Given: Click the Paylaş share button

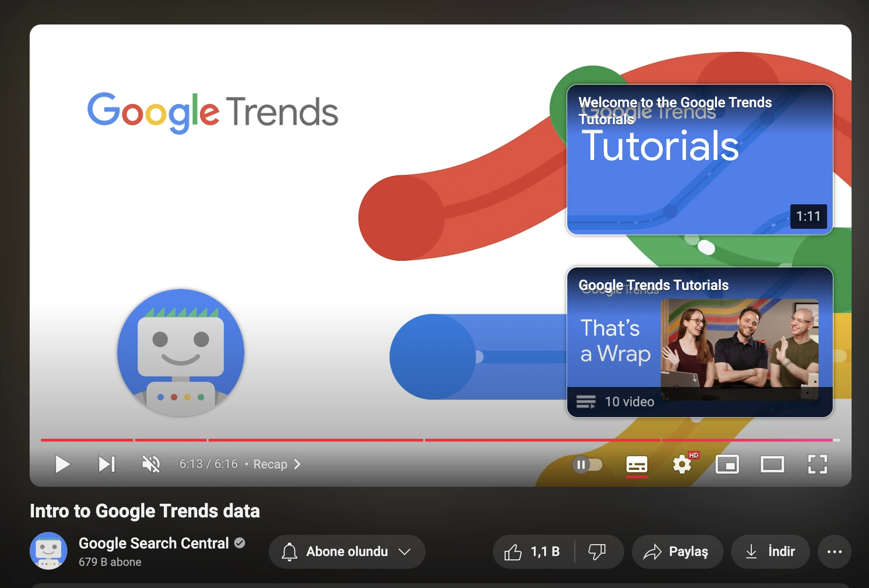Looking at the screenshot, I should pos(677,551).
